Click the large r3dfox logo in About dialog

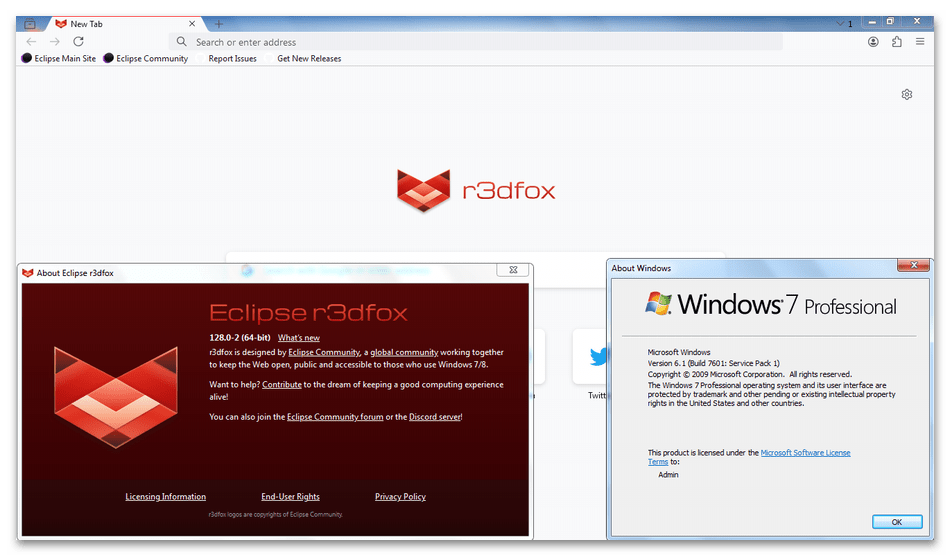(116, 397)
